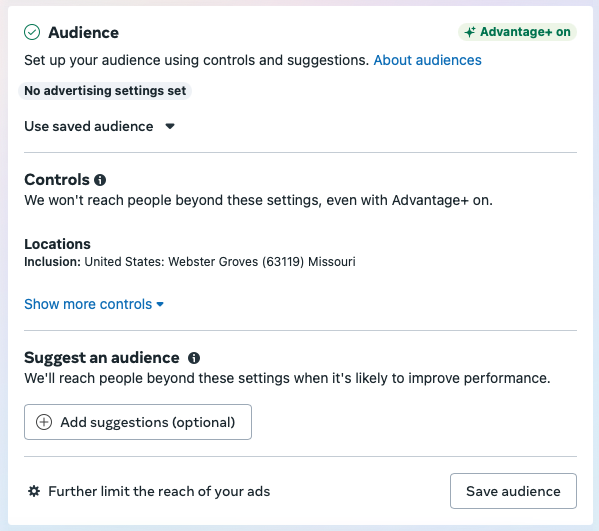
Task: Click the plus circle icon for suggestions
Action: [44, 422]
